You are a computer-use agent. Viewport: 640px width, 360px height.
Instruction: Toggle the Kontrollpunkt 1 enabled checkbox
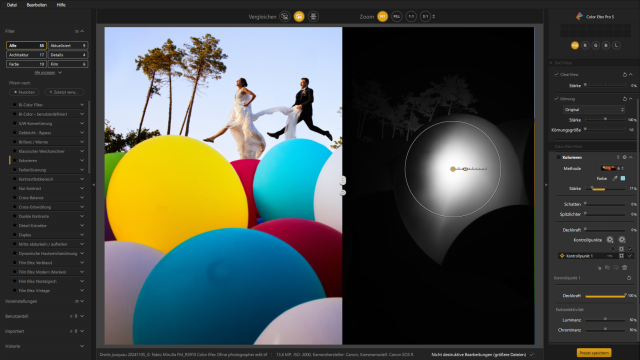[630, 256]
